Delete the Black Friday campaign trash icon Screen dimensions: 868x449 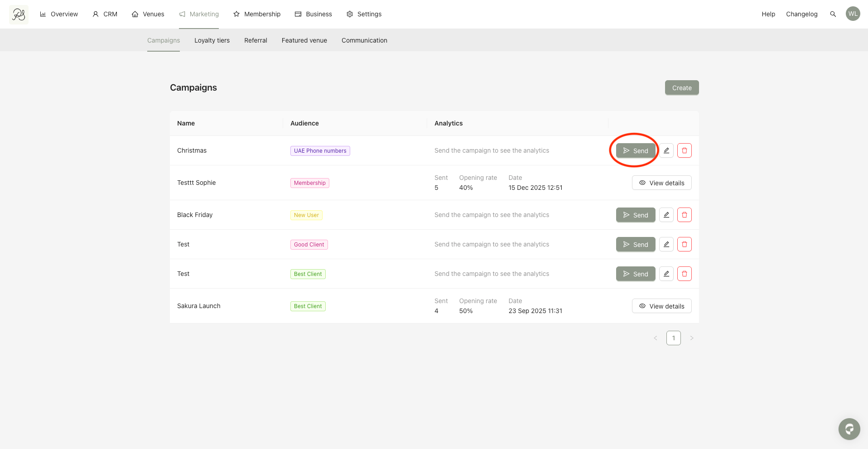(x=684, y=215)
